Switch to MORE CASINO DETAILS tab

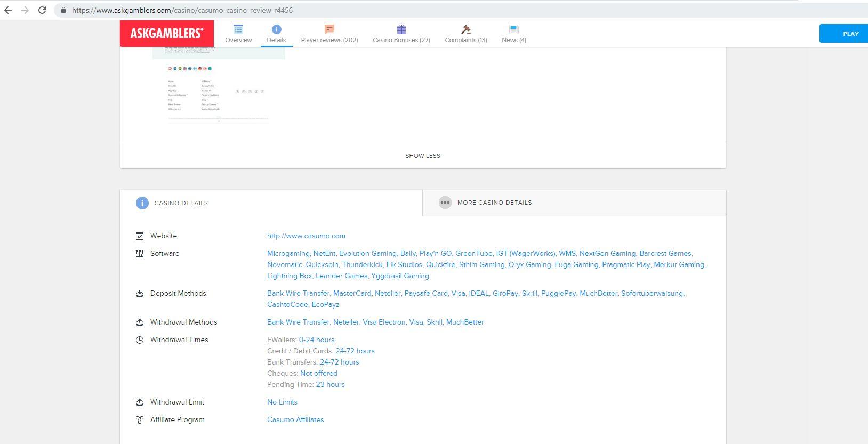[x=574, y=203]
